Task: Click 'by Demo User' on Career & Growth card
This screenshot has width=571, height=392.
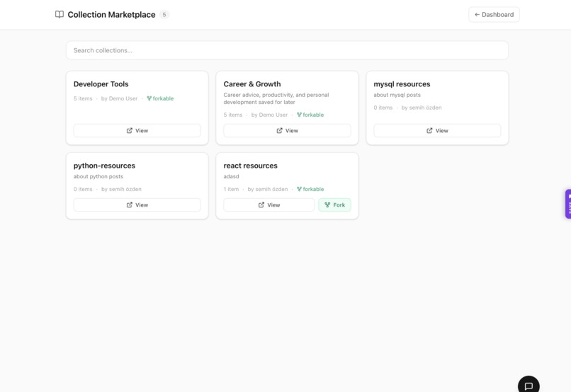Action: (269, 115)
